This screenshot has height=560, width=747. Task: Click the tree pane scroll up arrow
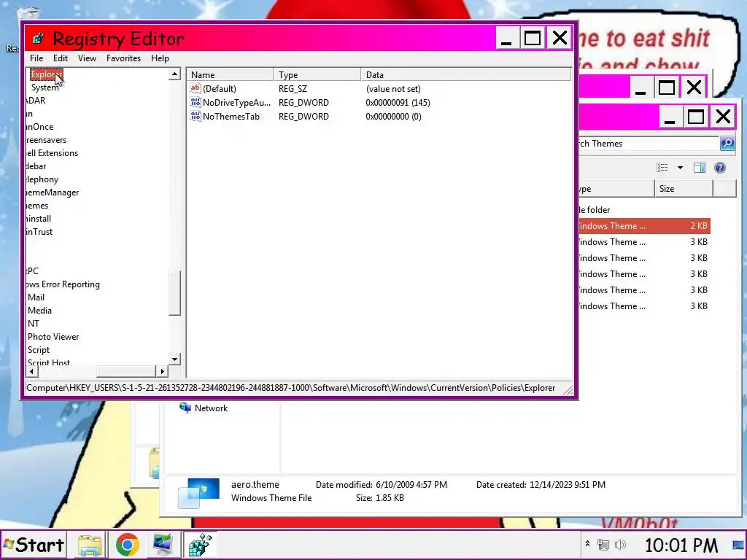175,74
